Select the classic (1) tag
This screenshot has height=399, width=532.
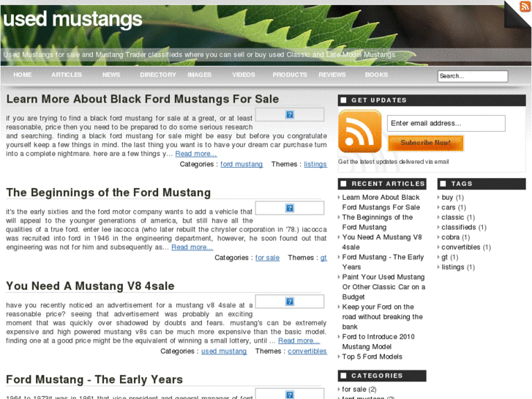[458, 217]
